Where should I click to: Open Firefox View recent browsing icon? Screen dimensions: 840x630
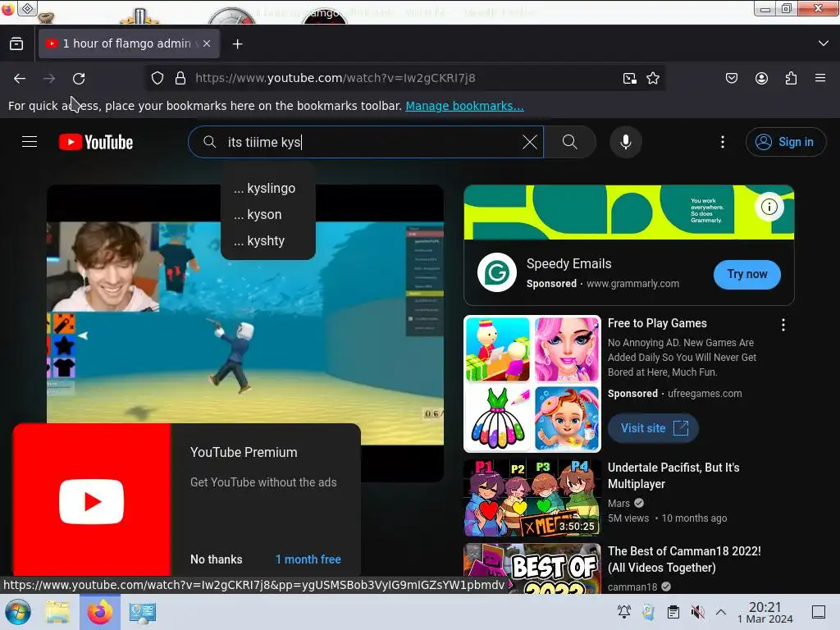tap(16, 44)
